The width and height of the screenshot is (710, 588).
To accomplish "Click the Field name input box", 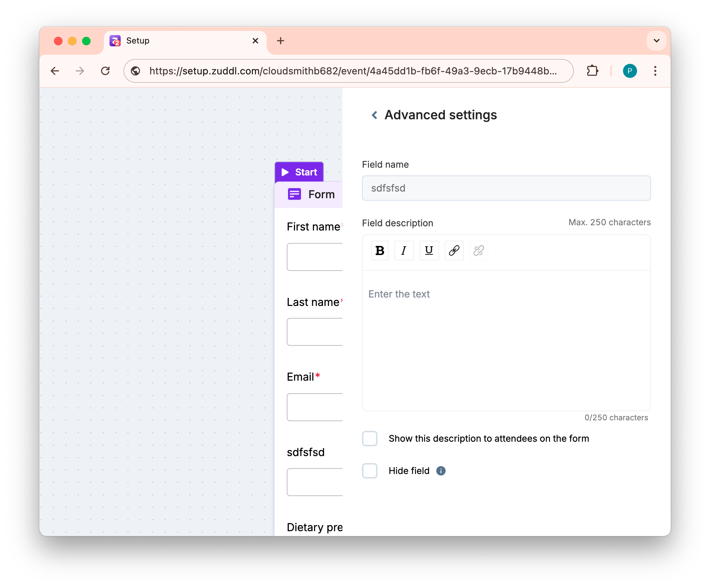I will tap(506, 188).
